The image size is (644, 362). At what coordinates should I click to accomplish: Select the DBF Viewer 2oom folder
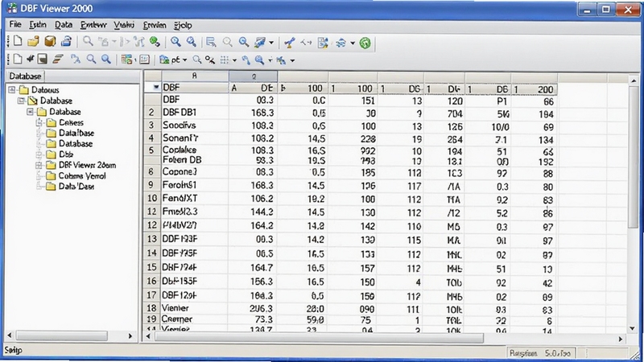[x=88, y=166]
